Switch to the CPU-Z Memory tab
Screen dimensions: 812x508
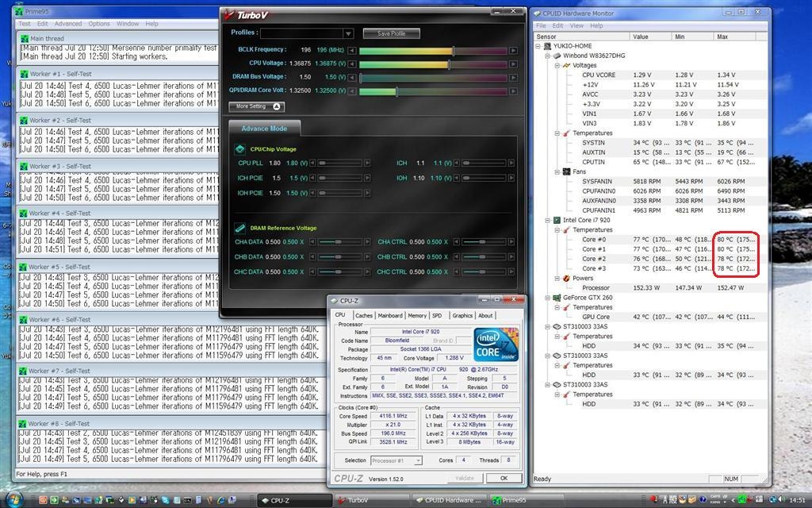tap(417, 315)
